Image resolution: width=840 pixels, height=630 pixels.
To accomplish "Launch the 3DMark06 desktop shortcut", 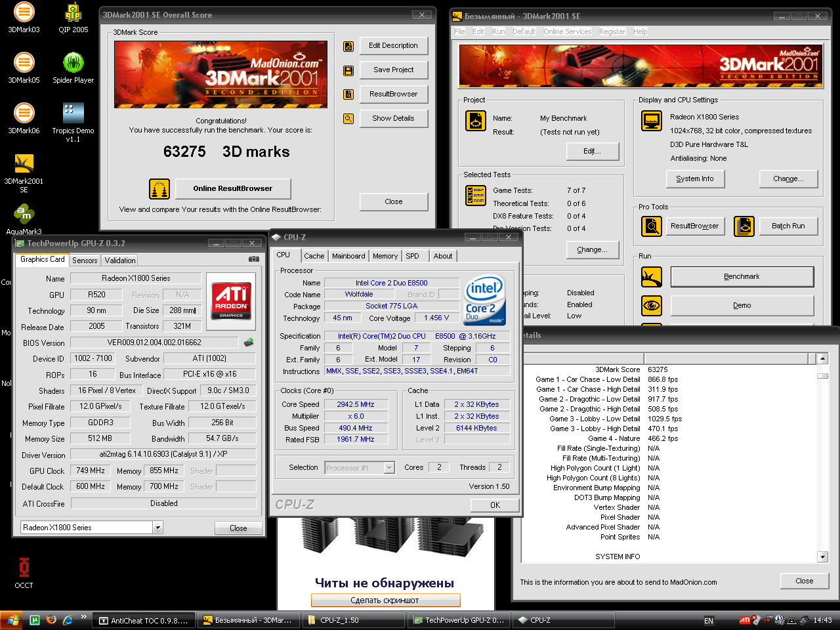I will pyautogui.click(x=24, y=119).
